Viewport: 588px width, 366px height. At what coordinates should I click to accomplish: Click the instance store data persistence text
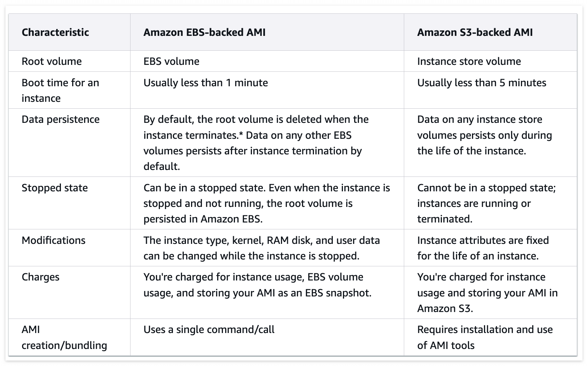point(484,135)
